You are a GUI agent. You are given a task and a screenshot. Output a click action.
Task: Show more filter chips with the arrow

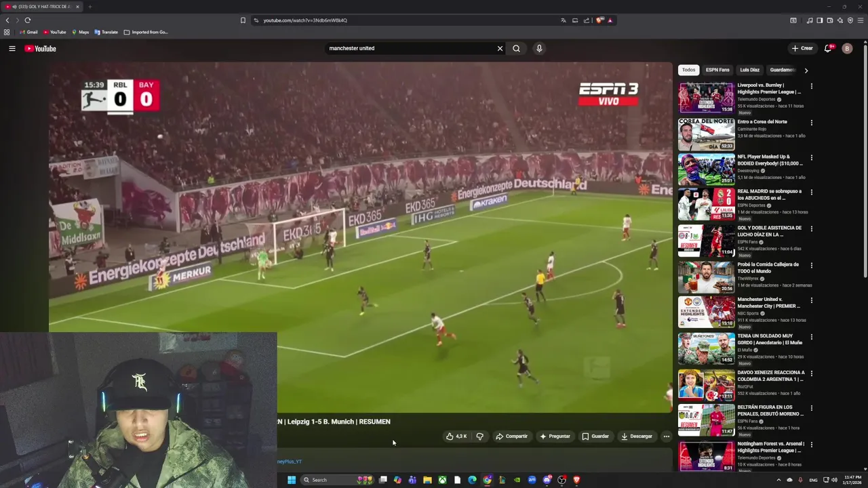click(806, 70)
